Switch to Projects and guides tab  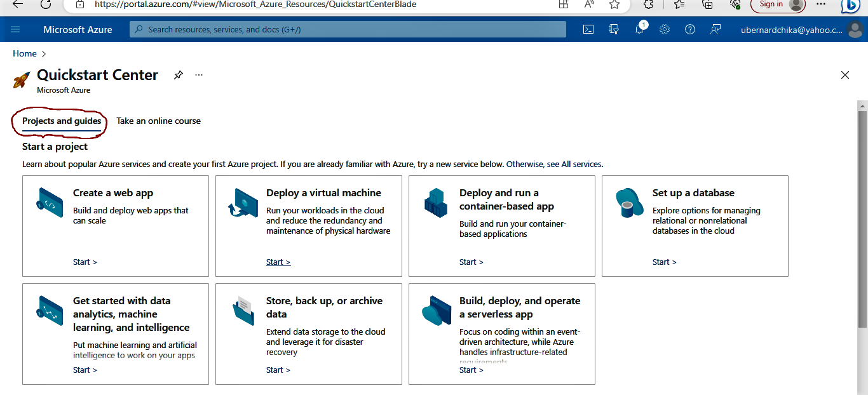[x=62, y=121]
